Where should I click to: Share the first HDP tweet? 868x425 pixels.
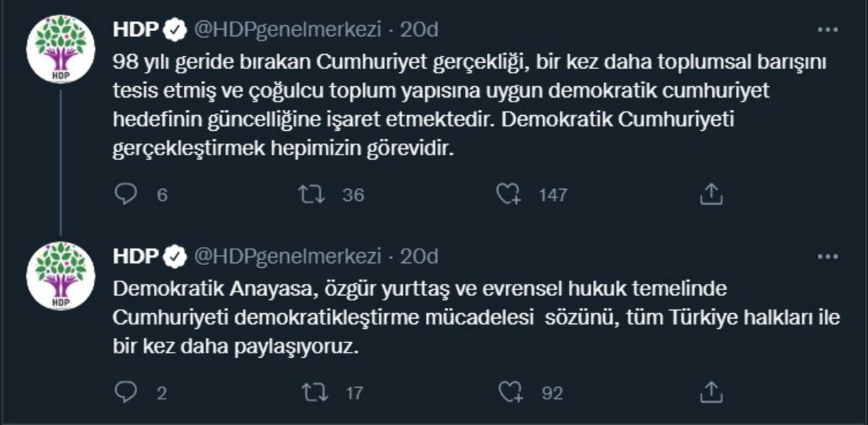coord(710,195)
